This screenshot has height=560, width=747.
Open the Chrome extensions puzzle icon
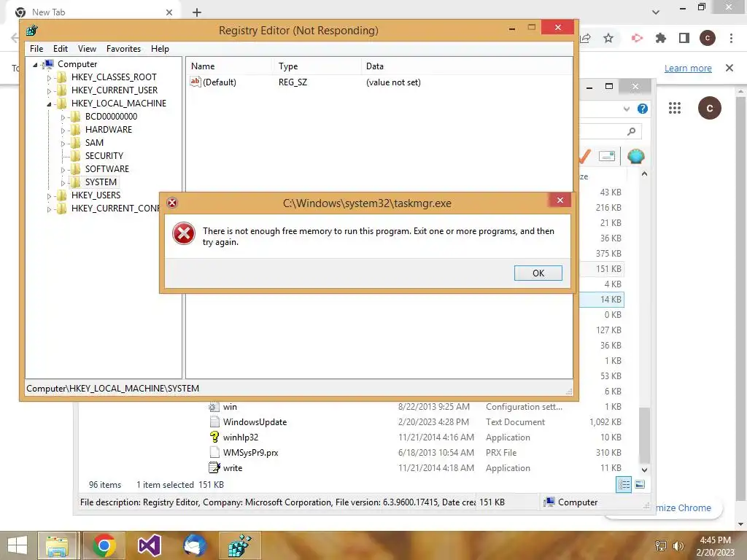click(x=660, y=38)
